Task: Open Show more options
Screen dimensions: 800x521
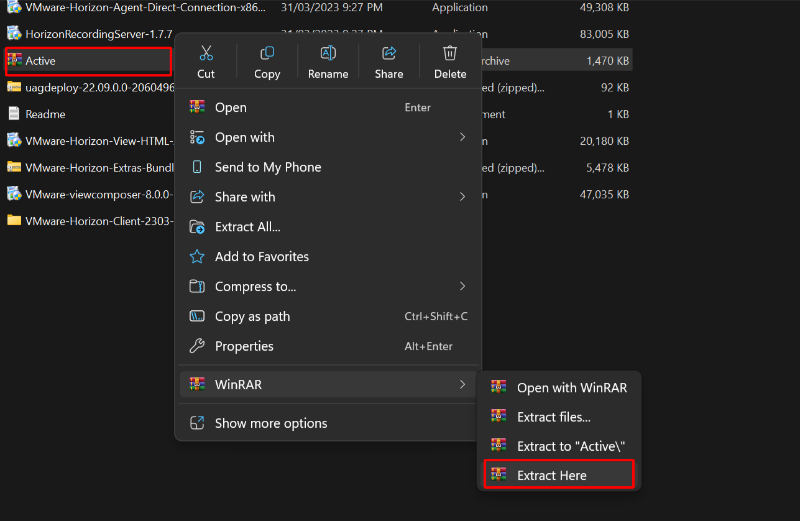Action: 270,423
